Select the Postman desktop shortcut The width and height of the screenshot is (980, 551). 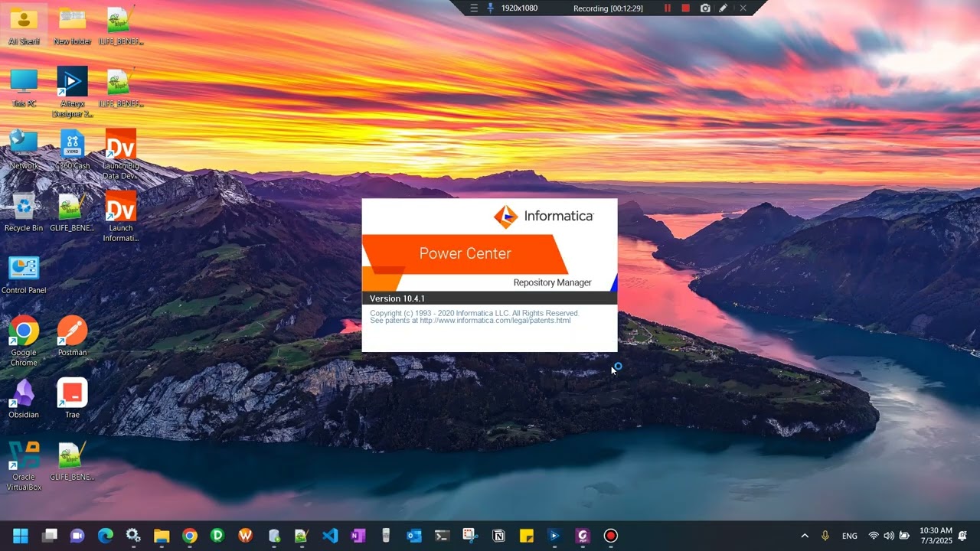(x=72, y=336)
